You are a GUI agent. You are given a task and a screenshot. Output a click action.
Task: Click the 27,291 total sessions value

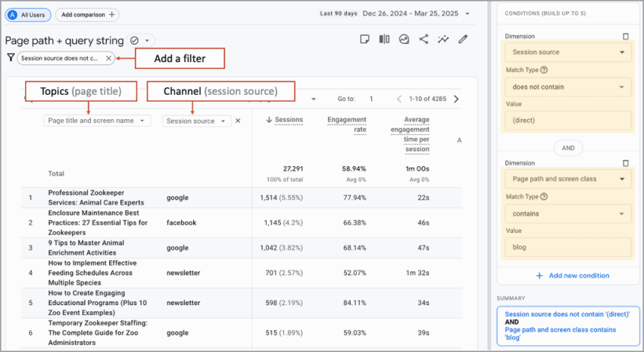coord(293,168)
